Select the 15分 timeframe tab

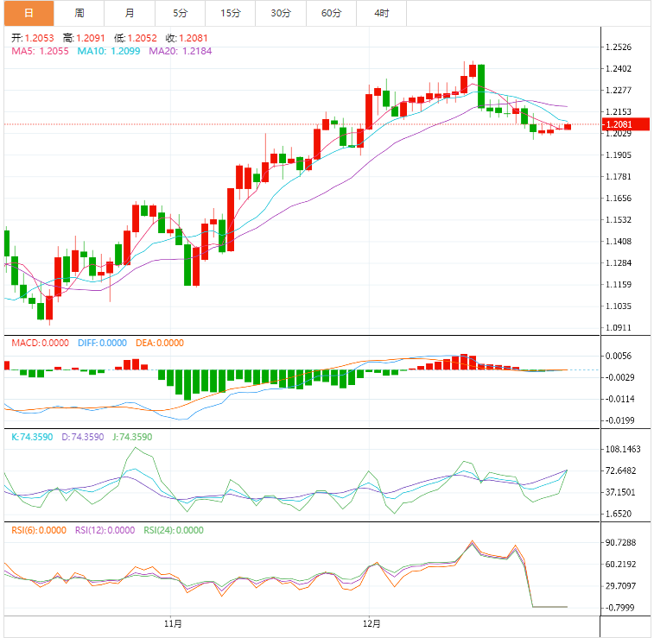[231, 13]
